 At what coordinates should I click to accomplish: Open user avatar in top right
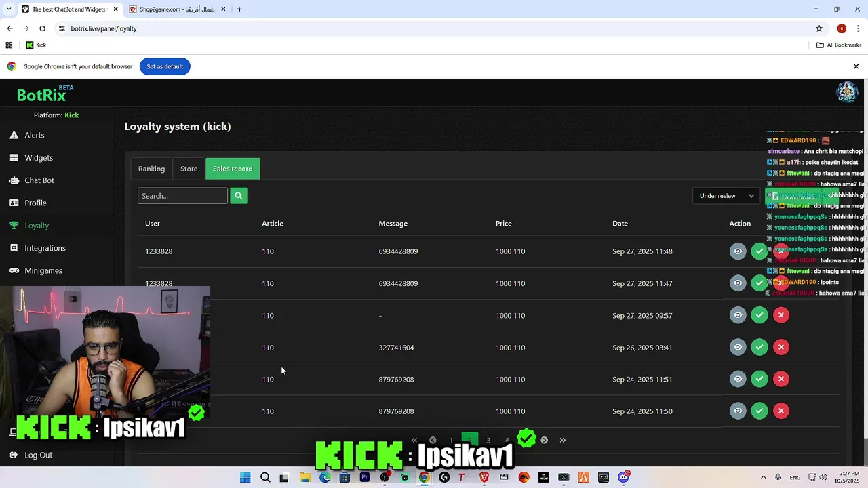pyautogui.click(x=847, y=92)
